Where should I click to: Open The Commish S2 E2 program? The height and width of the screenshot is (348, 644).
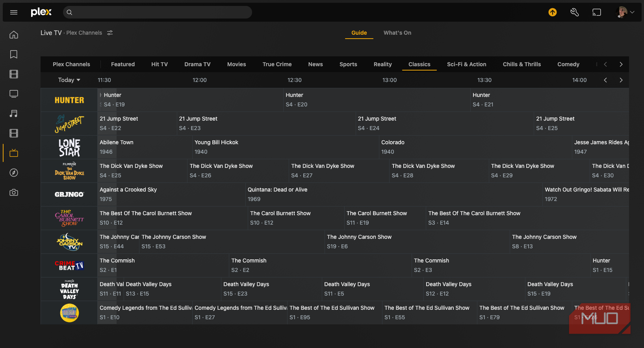[320, 266]
